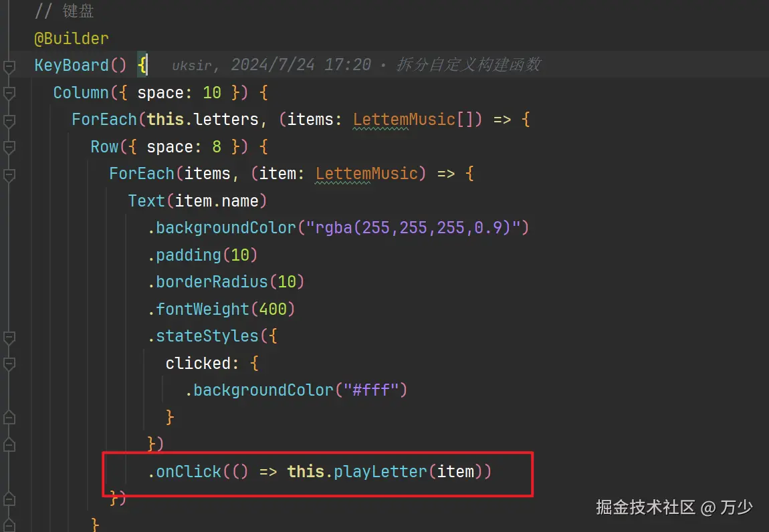This screenshot has height=532, width=769.
Task: Click .backgroundColor inside the clicked block
Action: tap(259, 390)
